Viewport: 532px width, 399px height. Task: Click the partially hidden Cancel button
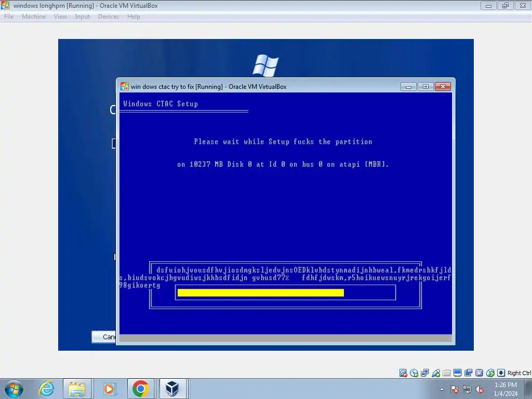pos(103,337)
